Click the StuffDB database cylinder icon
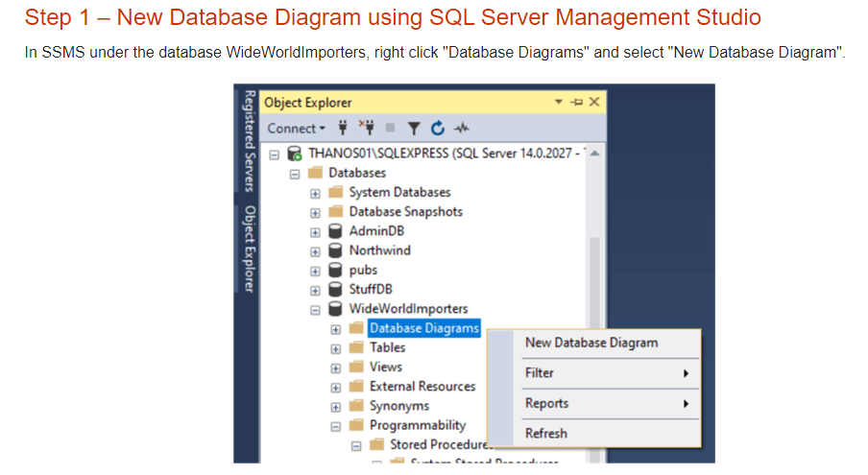The height and width of the screenshot is (475, 868). [x=335, y=289]
